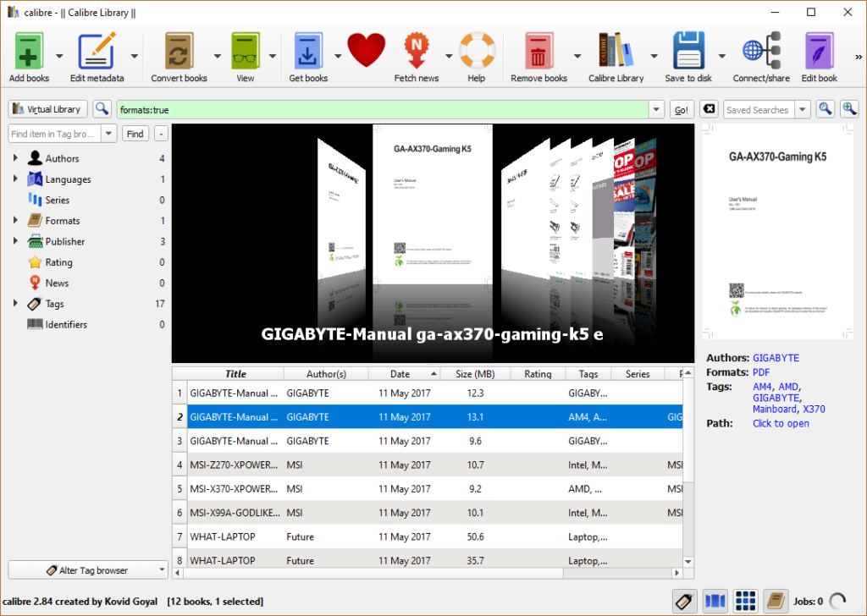Click the Get books icon
Screen dimensions: 867x616
coord(308,51)
